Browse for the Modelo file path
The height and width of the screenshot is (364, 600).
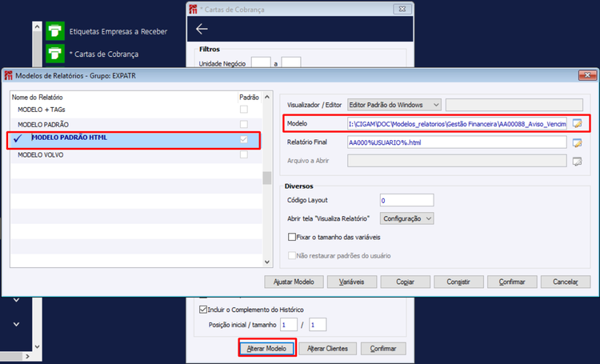pos(577,124)
